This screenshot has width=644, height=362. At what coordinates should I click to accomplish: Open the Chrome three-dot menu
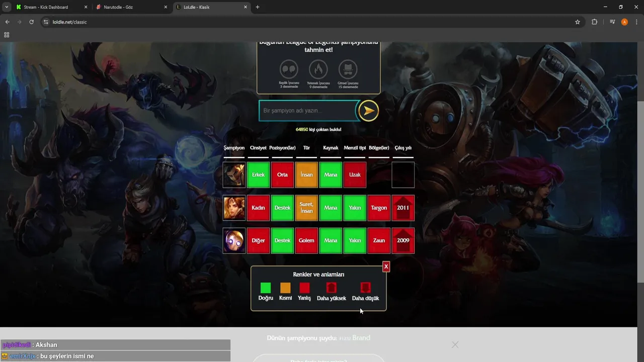coord(636,22)
